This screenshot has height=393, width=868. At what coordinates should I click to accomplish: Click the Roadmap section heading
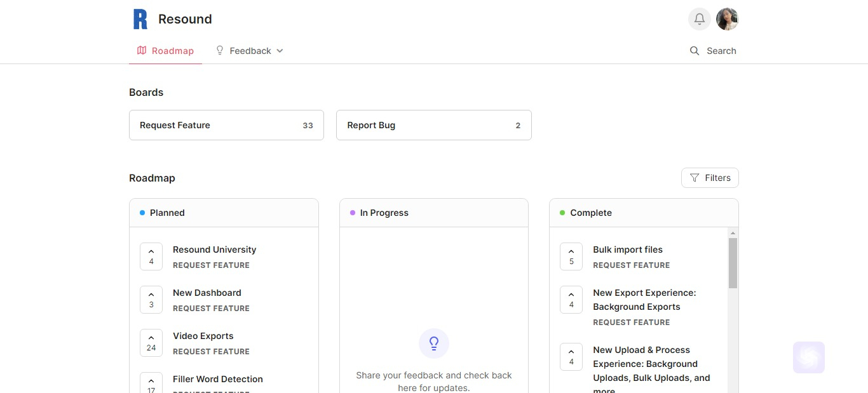tap(152, 178)
